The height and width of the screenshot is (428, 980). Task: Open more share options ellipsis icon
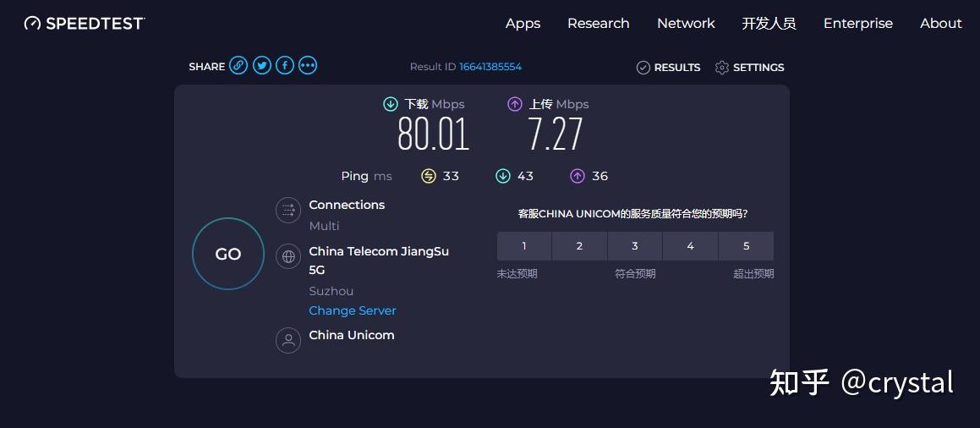[x=308, y=66]
